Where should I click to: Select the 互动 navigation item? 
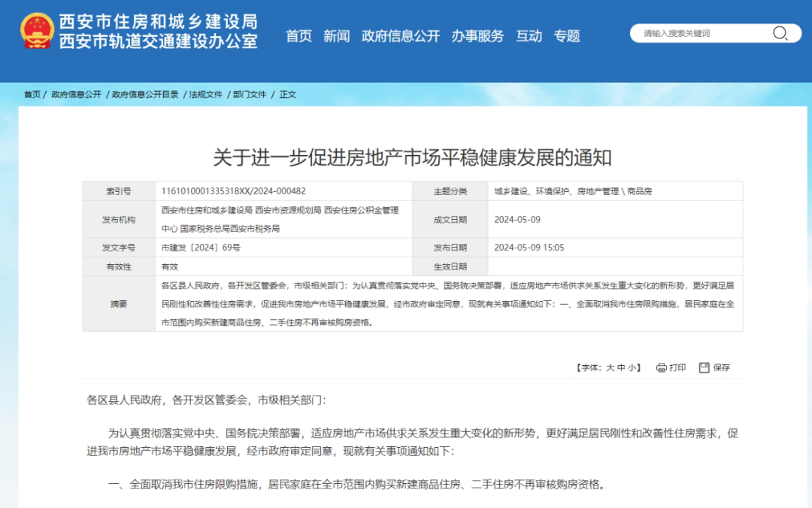[x=529, y=36]
